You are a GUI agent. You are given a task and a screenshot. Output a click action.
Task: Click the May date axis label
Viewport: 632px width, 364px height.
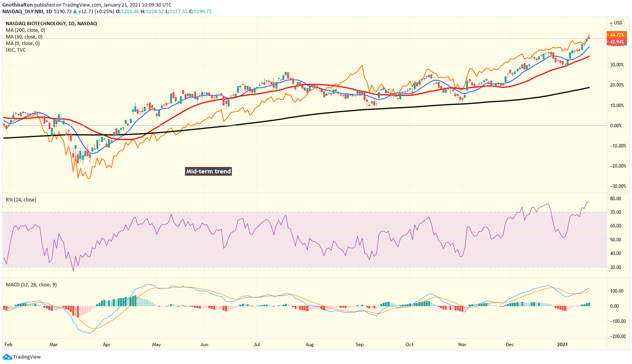coord(157,344)
